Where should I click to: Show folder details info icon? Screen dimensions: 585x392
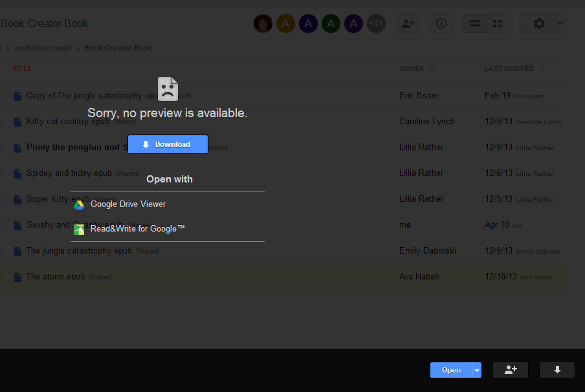tap(441, 24)
